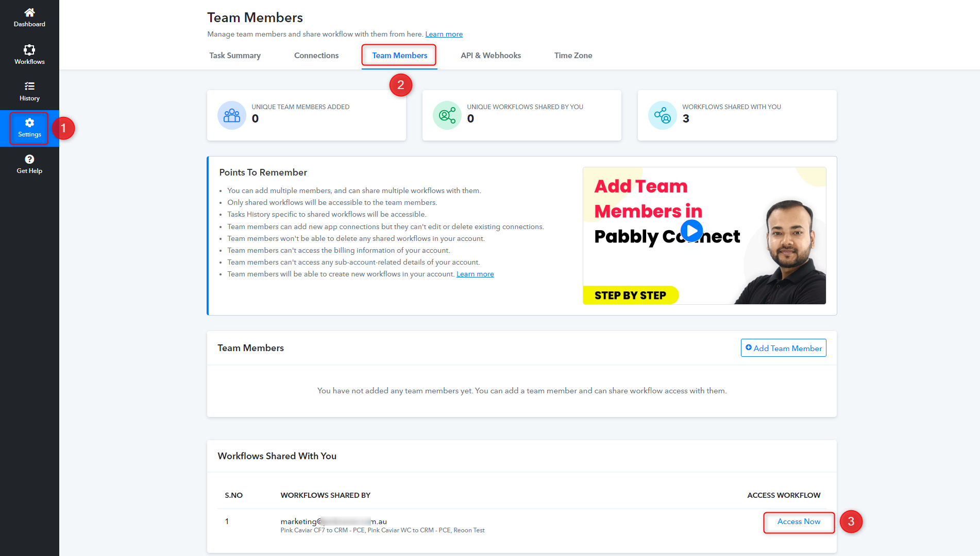The width and height of the screenshot is (980, 556).
Task: Open the Dashboard home icon
Action: pos(29,12)
